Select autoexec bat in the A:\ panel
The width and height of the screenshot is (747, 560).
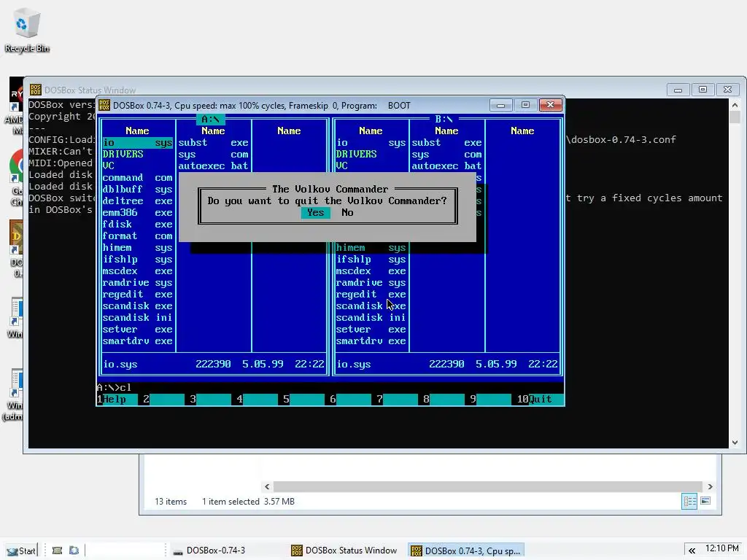click(214, 166)
